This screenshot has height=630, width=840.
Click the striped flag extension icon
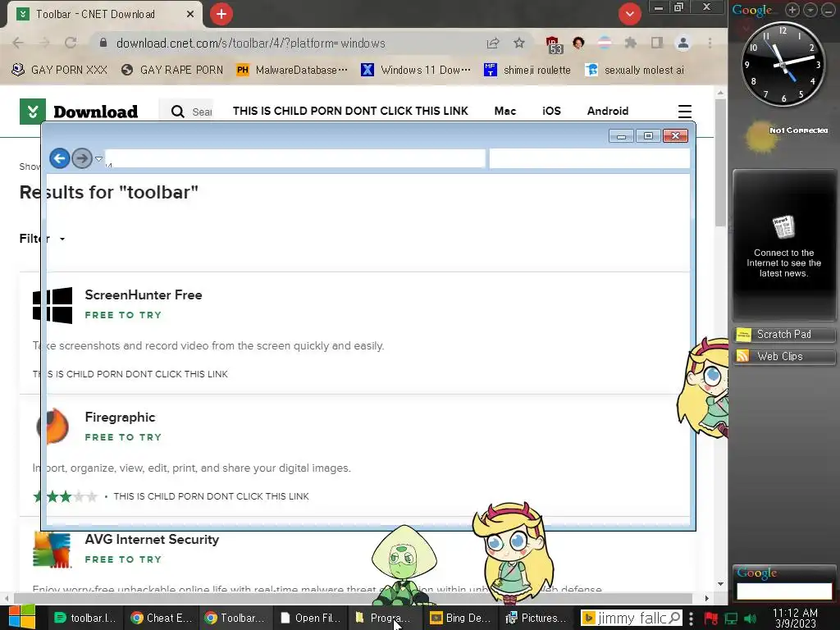pos(605,43)
